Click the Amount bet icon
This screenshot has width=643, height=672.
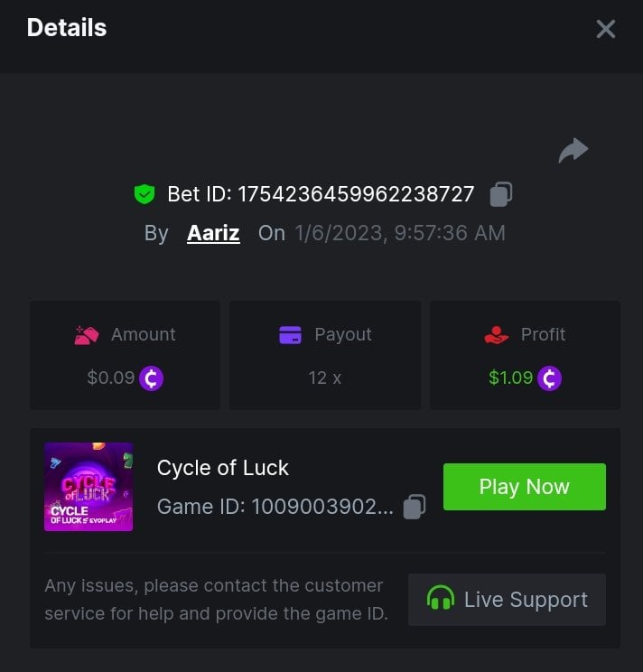(x=87, y=335)
